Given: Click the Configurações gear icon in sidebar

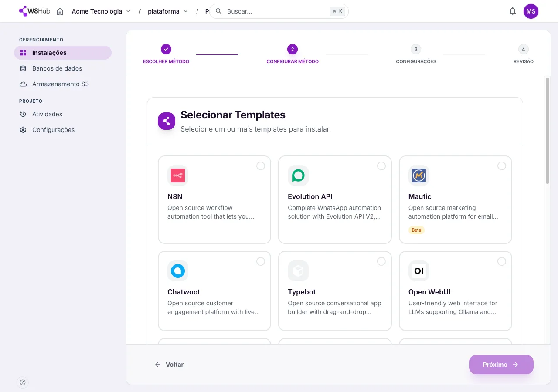Looking at the screenshot, I should click(23, 130).
